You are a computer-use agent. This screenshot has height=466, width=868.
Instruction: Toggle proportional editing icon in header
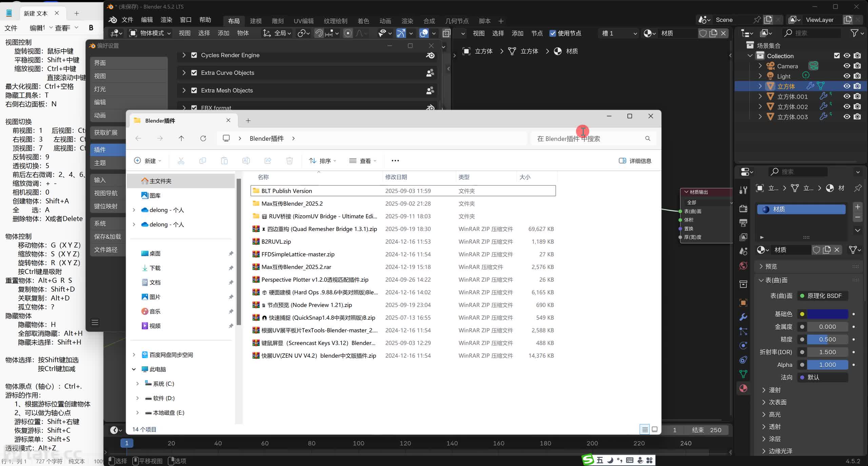348,33
